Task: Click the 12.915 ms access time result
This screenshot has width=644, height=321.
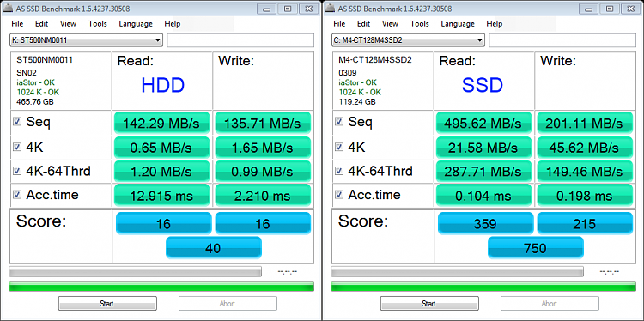Action: (x=161, y=196)
